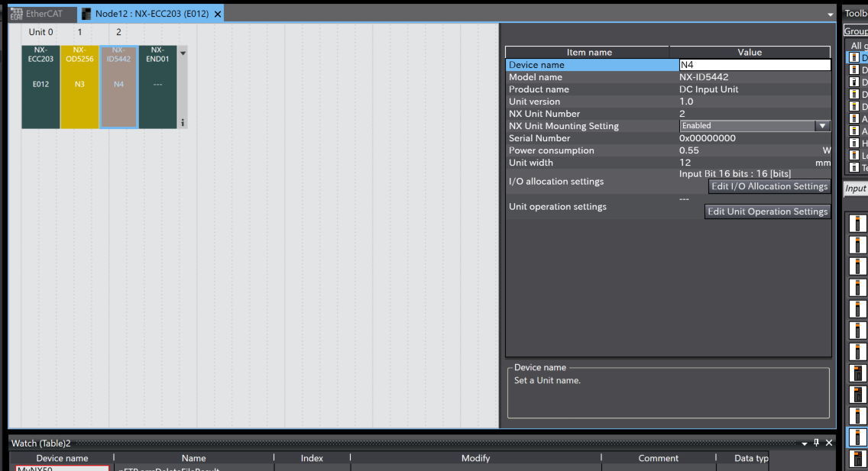This screenshot has height=471, width=868.
Task: Click the Modify column header in Watch
Action: coord(475,458)
